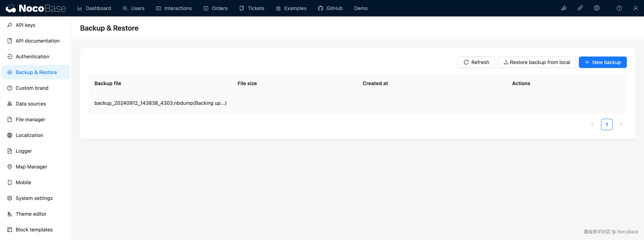644x240 pixels.
Task: Click the settings gear in the top bar
Action: coord(597,8)
